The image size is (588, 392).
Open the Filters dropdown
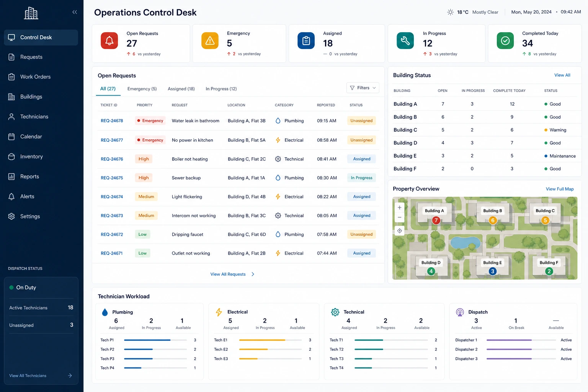click(363, 88)
